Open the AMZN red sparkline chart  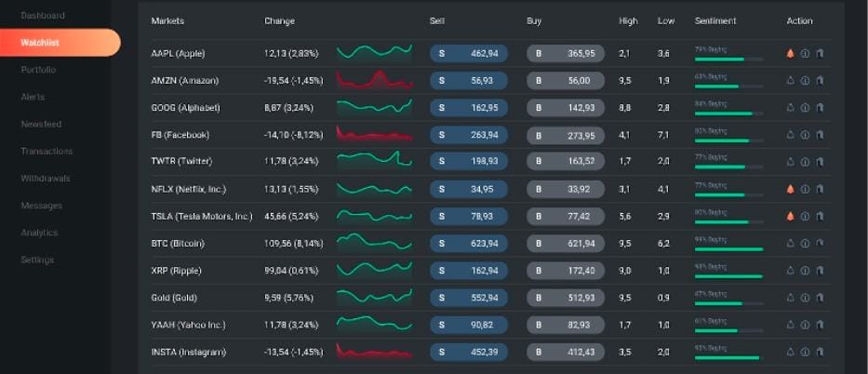pos(375,80)
